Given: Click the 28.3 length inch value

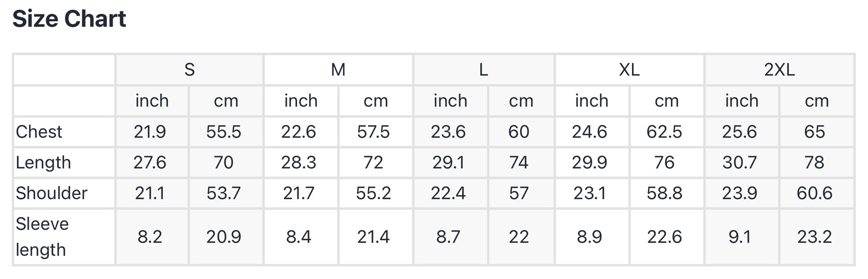Looking at the screenshot, I should 298,163.
